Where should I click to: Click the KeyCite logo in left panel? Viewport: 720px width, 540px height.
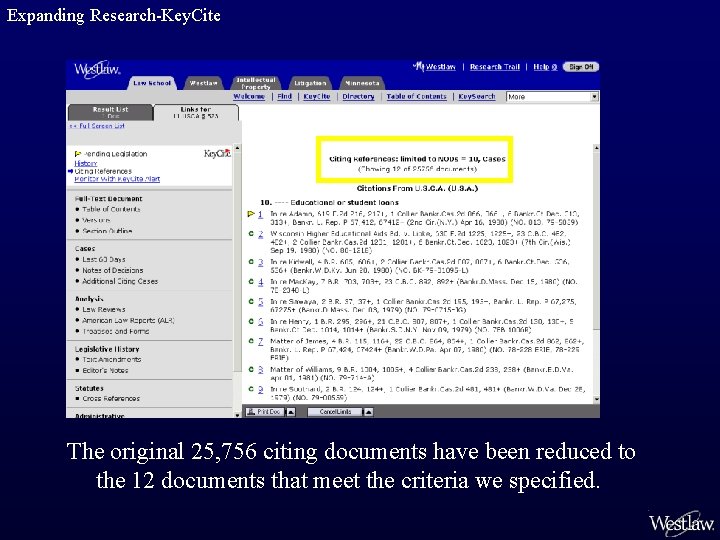217,153
